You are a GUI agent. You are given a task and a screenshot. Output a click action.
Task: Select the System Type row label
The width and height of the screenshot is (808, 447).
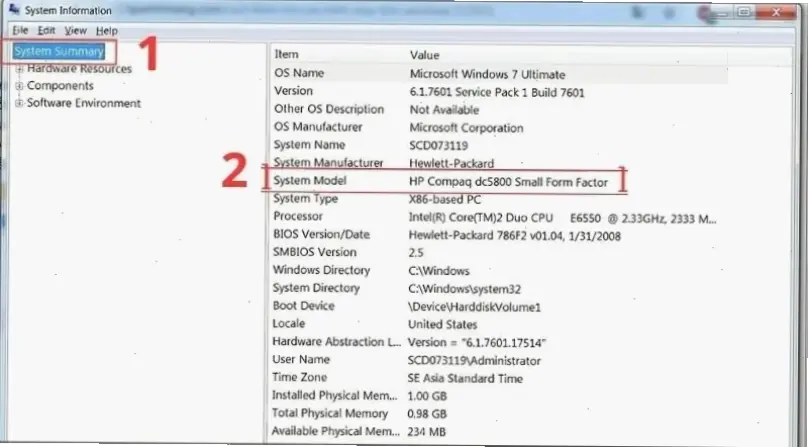306,198
